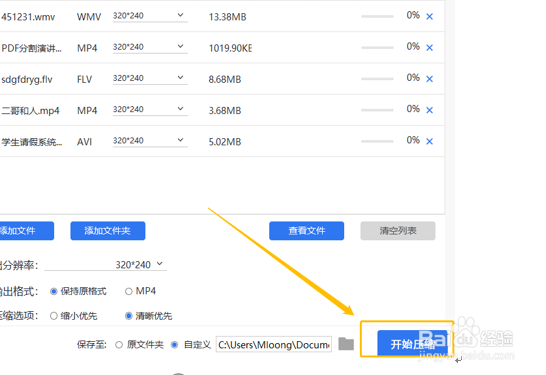Click the FLV format cell
The image size is (546, 375).
point(84,79)
